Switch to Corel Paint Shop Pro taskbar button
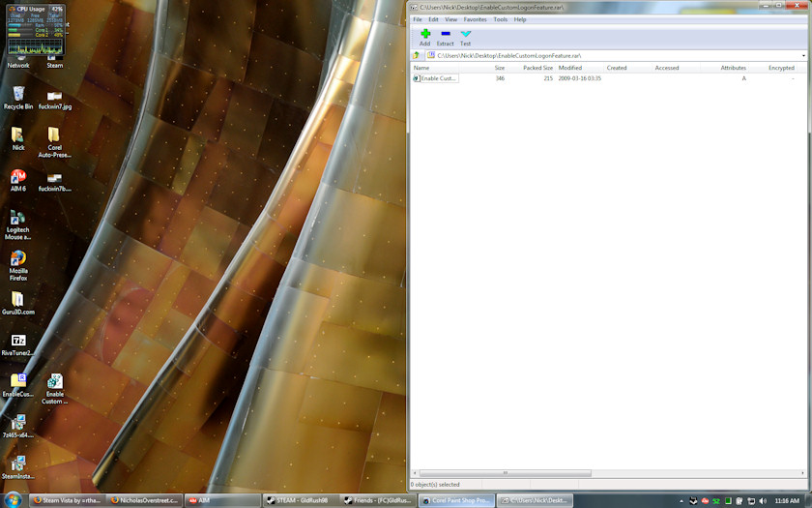Screen dimensions: 812x508 click(x=456, y=501)
